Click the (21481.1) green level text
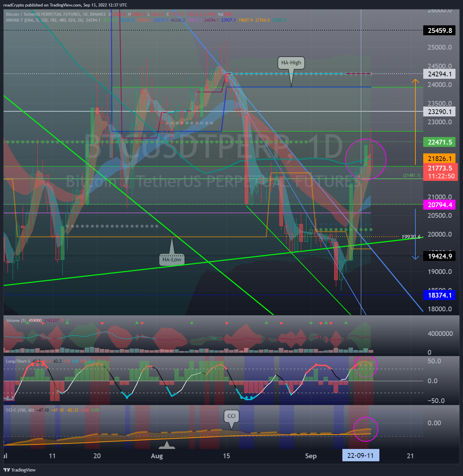Screen dimensions: 463x476 click(x=412, y=175)
